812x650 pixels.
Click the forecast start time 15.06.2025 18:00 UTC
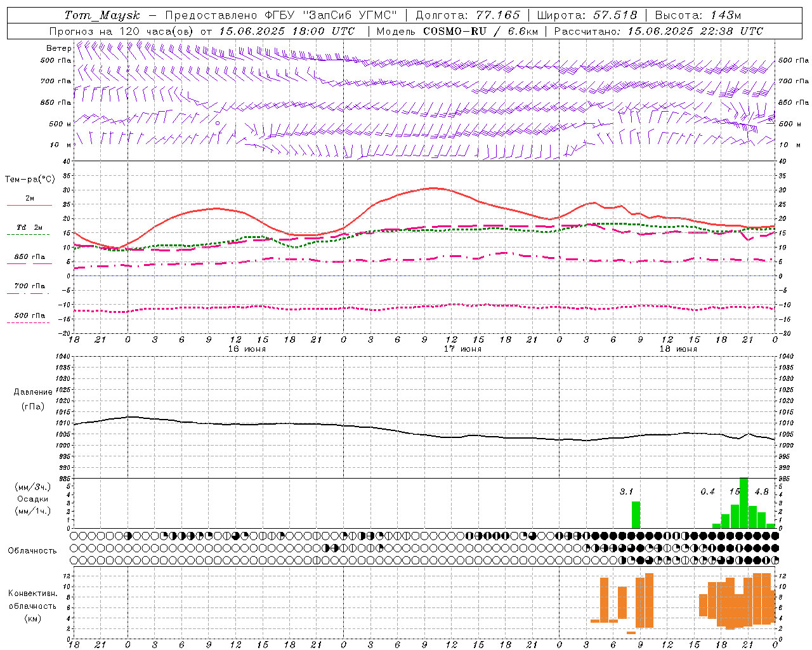point(287,31)
